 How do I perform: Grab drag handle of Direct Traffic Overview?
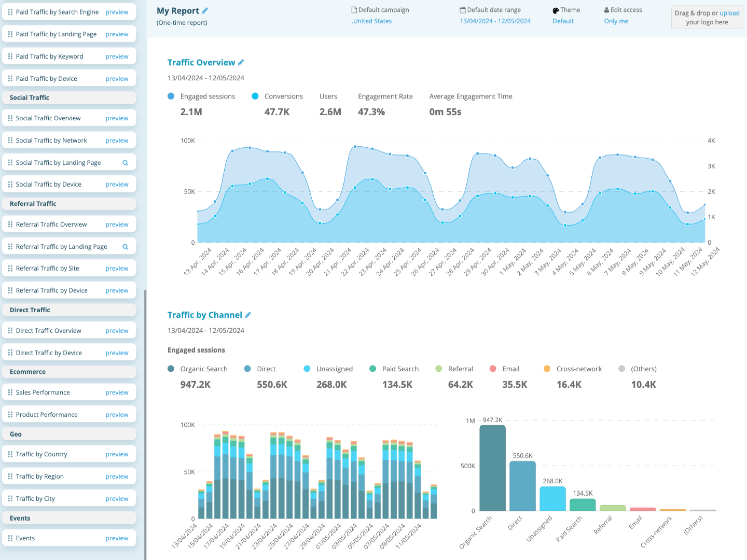[x=10, y=331]
